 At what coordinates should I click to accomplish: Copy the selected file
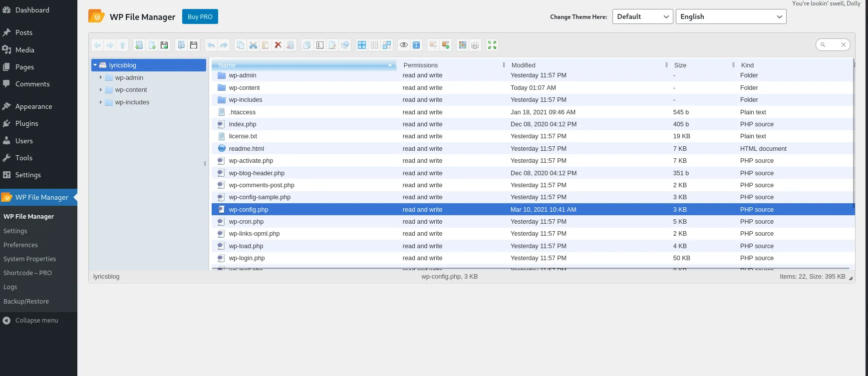[241, 45]
